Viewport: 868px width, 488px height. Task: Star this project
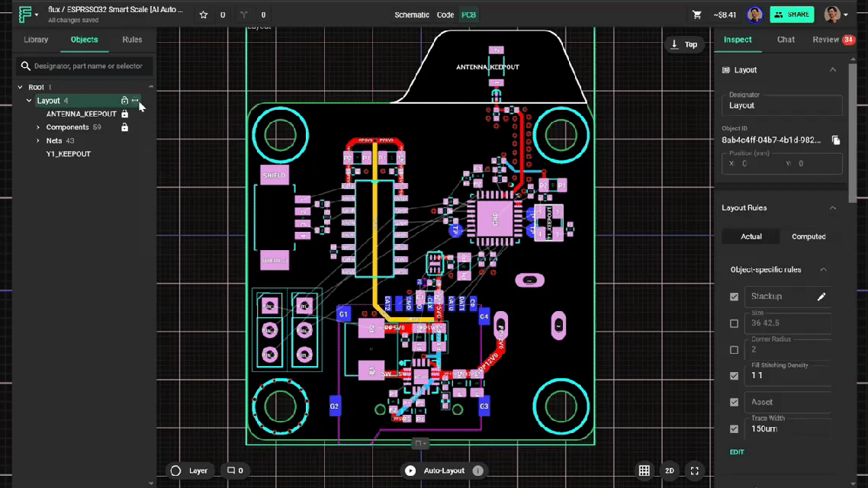(x=204, y=14)
